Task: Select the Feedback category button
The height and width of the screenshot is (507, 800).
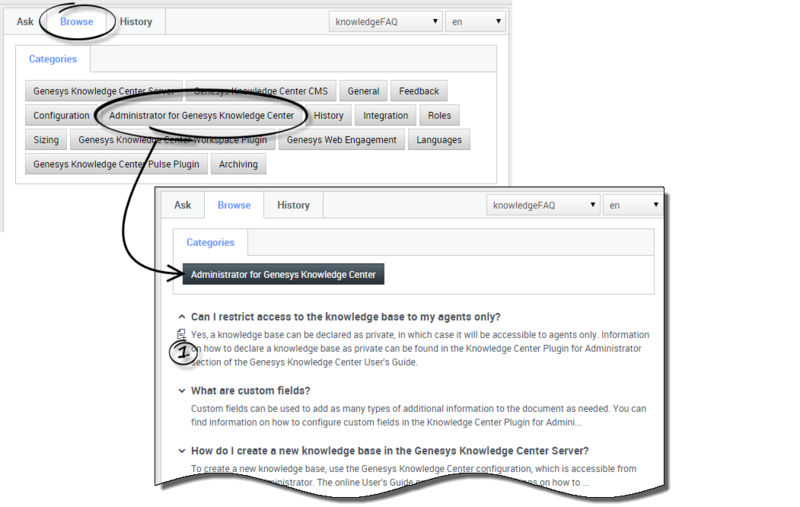Action: [x=419, y=91]
